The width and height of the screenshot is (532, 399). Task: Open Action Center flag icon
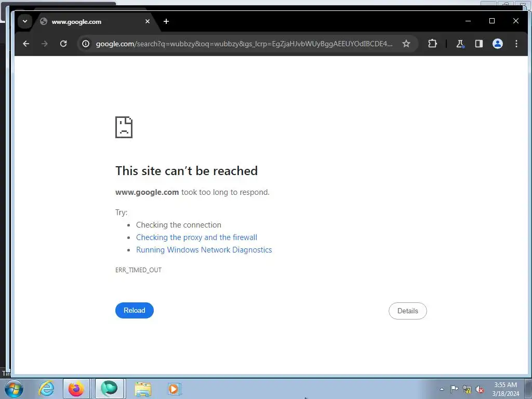[454, 389]
